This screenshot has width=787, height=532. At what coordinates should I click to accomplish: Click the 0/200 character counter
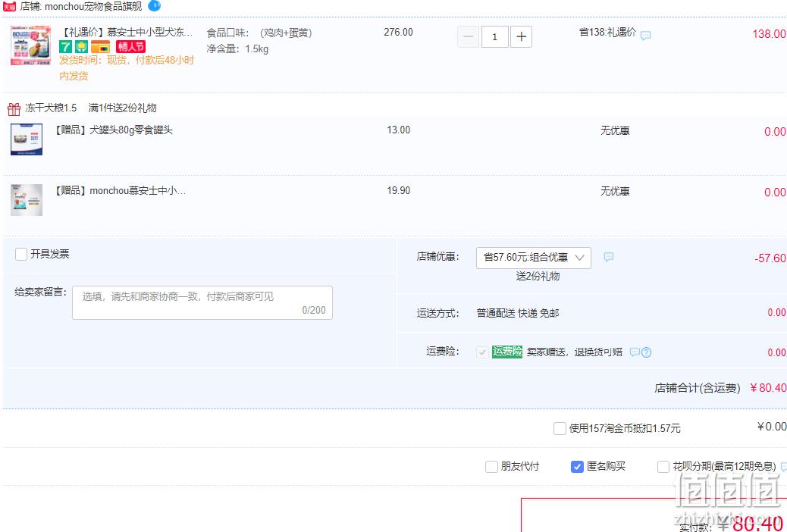click(x=314, y=310)
